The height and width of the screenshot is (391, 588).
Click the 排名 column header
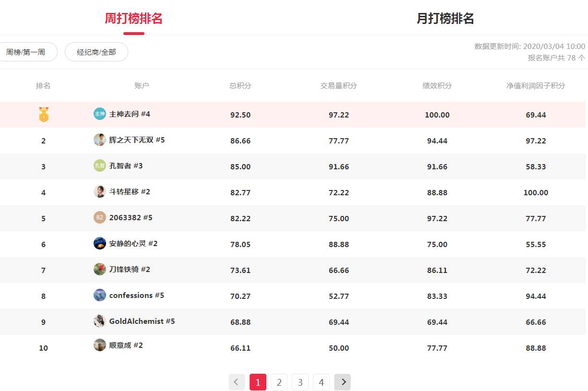click(x=43, y=86)
